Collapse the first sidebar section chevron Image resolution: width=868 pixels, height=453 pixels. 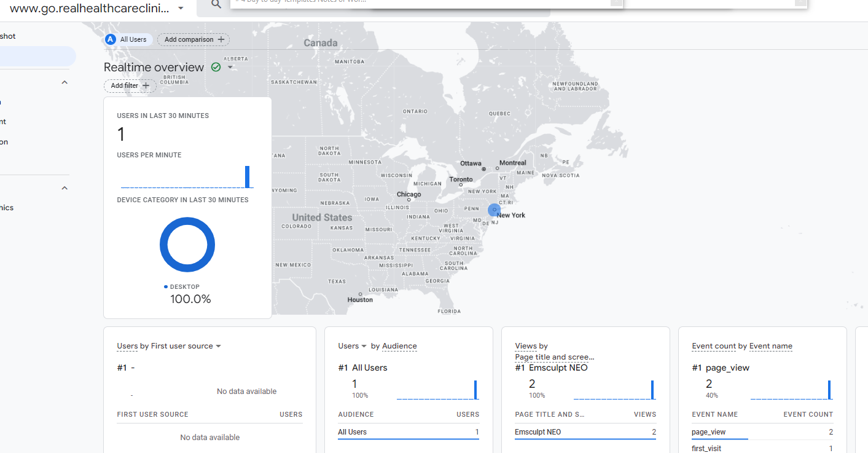click(65, 82)
